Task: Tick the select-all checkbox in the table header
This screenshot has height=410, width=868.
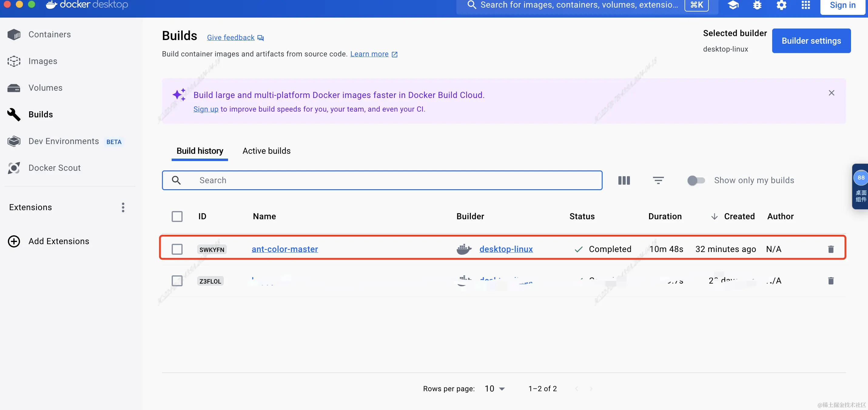Action: click(177, 216)
